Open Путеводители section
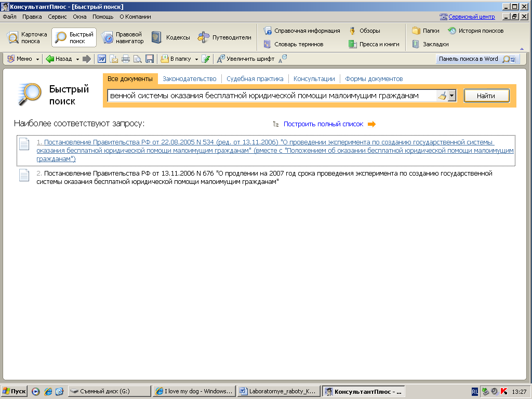 tap(224, 37)
